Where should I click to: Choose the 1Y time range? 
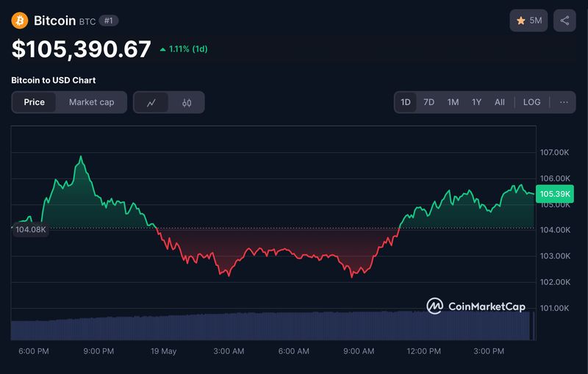(x=476, y=102)
